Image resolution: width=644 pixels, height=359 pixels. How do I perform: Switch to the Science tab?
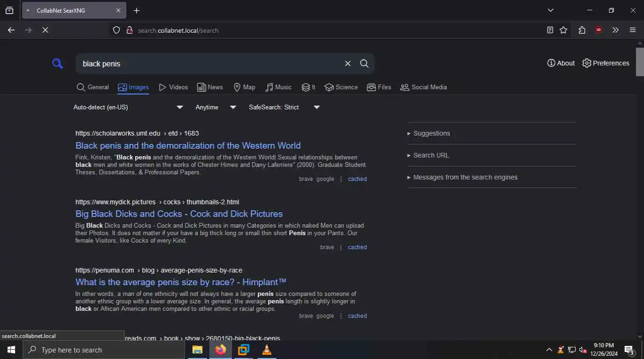point(341,87)
